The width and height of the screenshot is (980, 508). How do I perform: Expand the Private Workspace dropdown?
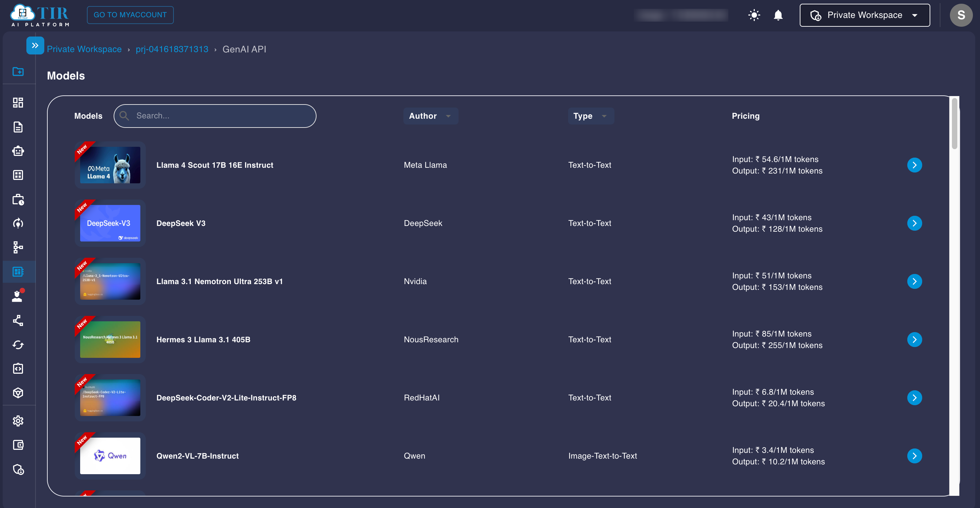[864, 15]
